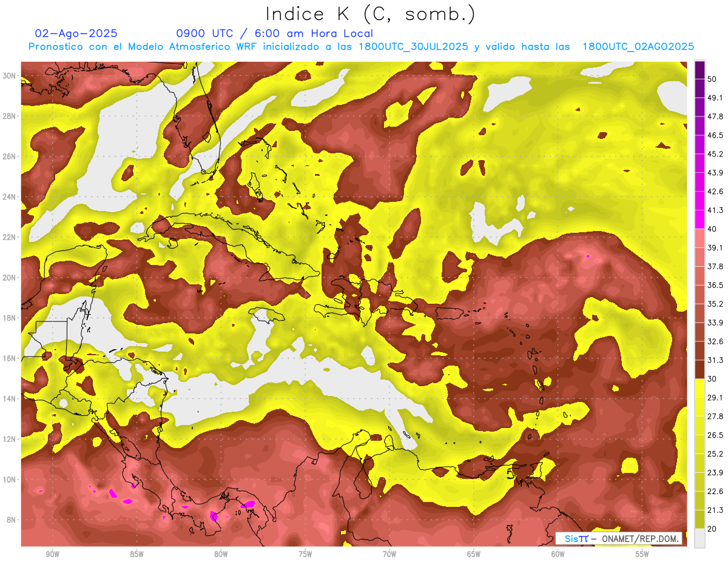Click the "1800UTC_30JUL2025" initialization timestamp
This screenshot has height=562, width=728.
pyautogui.click(x=413, y=47)
